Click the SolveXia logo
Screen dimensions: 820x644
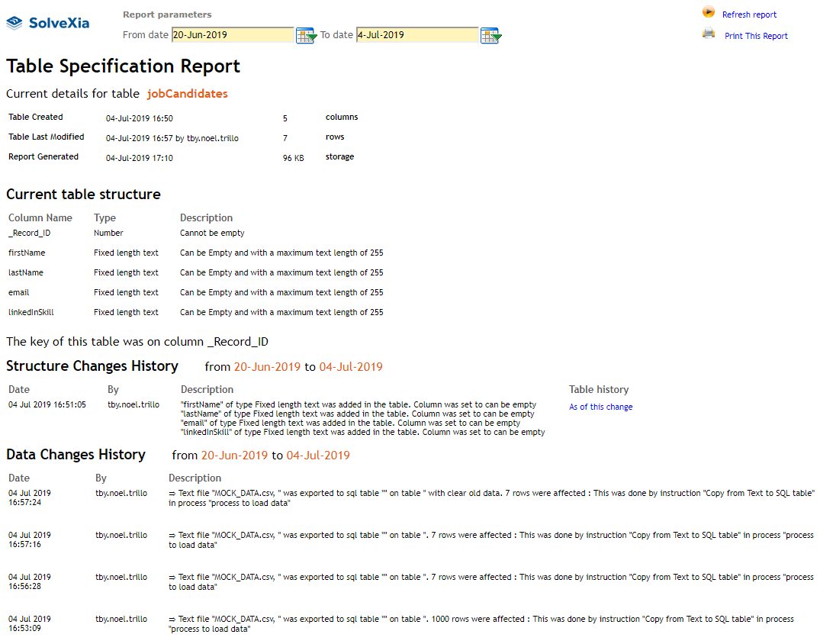pos(48,23)
